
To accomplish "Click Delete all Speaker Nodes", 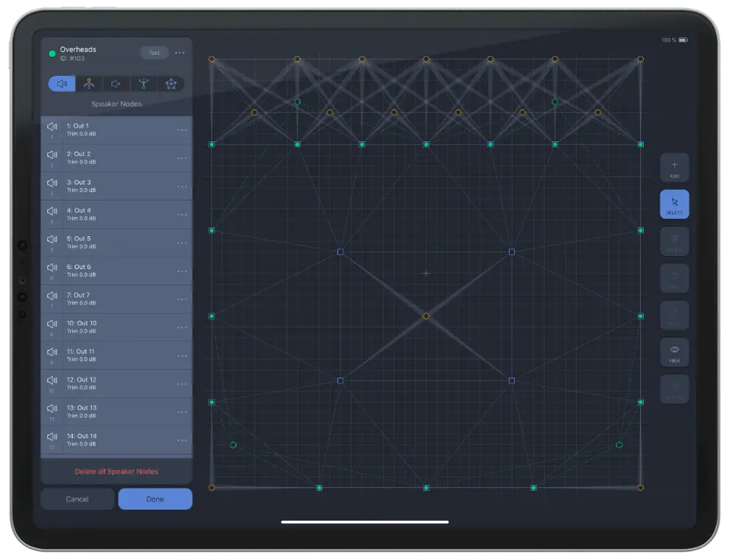I will pyautogui.click(x=117, y=471).
